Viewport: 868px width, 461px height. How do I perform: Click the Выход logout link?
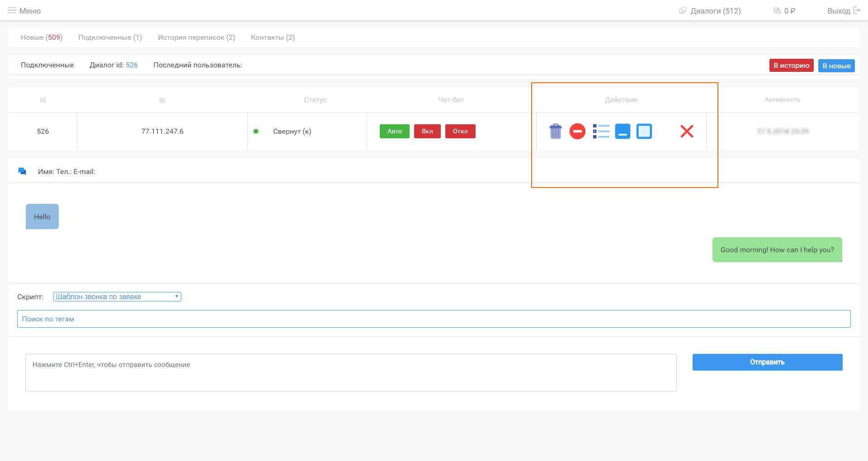tap(839, 10)
